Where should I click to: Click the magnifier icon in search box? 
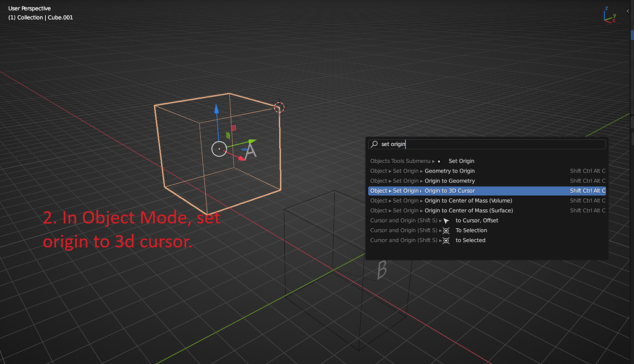[374, 144]
